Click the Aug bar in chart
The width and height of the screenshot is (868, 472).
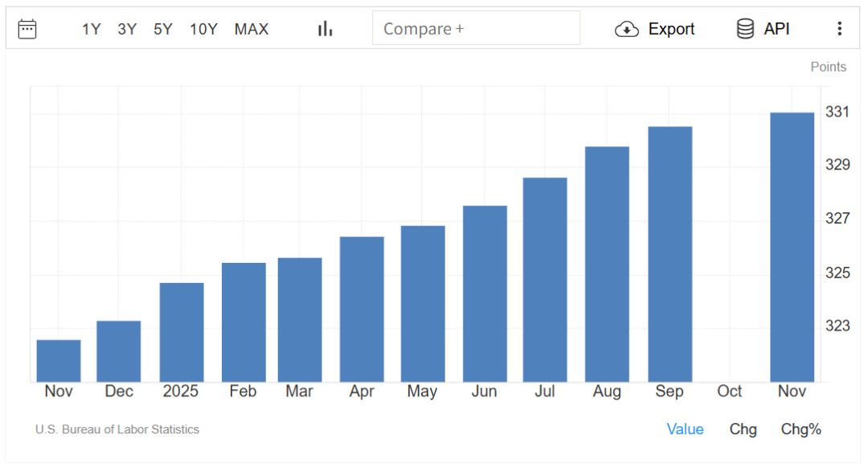tap(607, 265)
